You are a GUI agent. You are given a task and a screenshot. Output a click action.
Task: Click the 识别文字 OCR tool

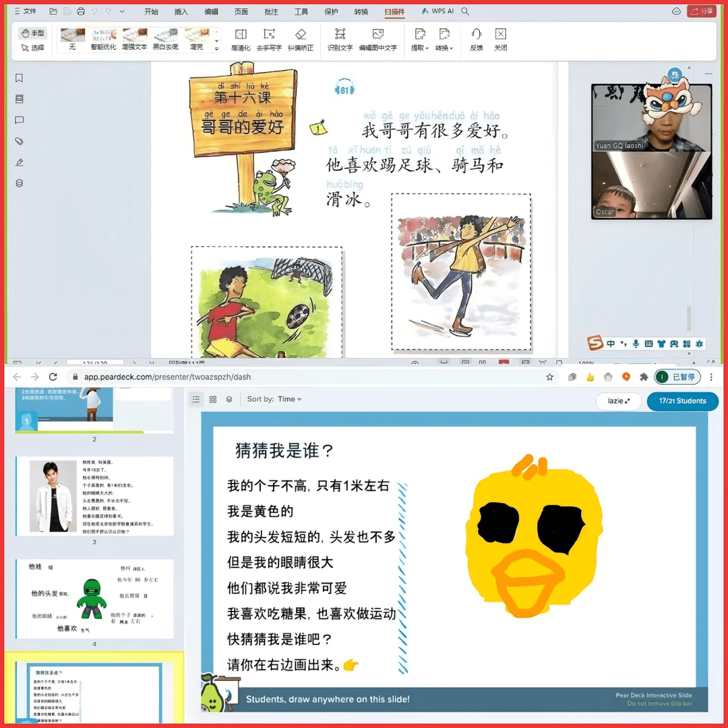pos(340,40)
